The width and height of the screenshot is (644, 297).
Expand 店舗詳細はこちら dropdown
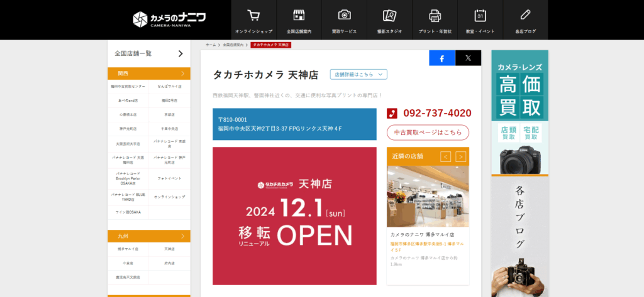[358, 74]
